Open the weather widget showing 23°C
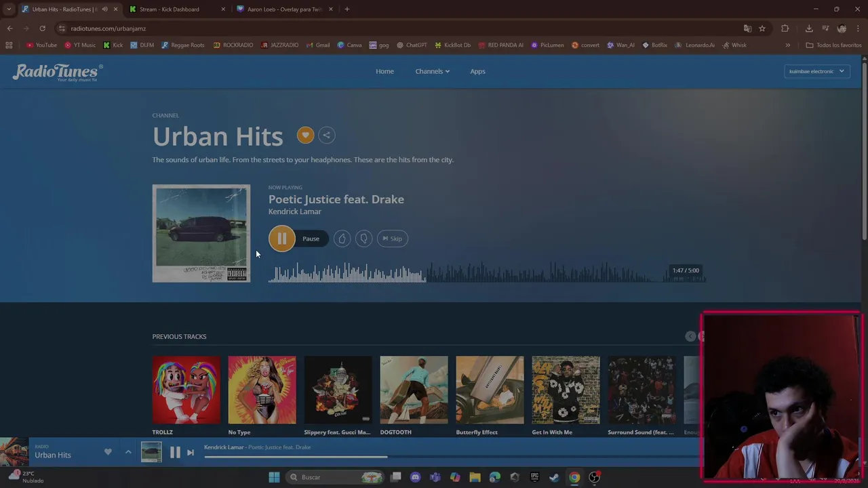Image resolution: width=868 pixels, height=488 pixels. (25, 476)
